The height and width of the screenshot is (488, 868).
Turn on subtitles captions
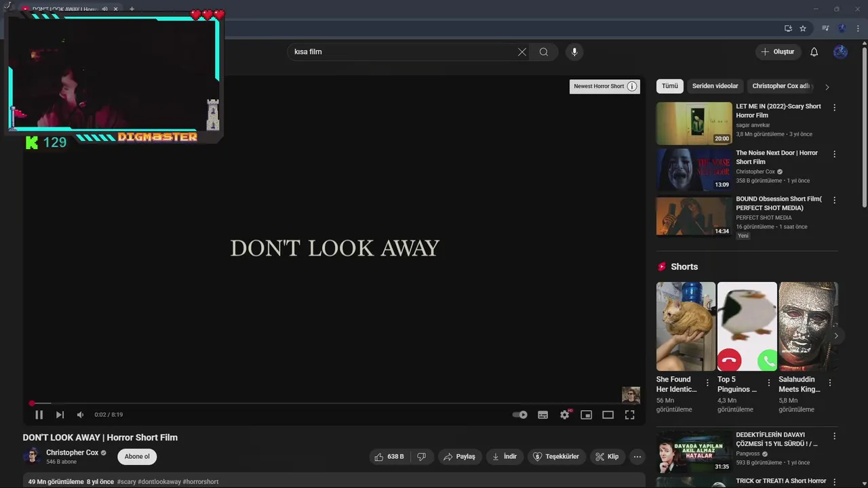[542, 415]
